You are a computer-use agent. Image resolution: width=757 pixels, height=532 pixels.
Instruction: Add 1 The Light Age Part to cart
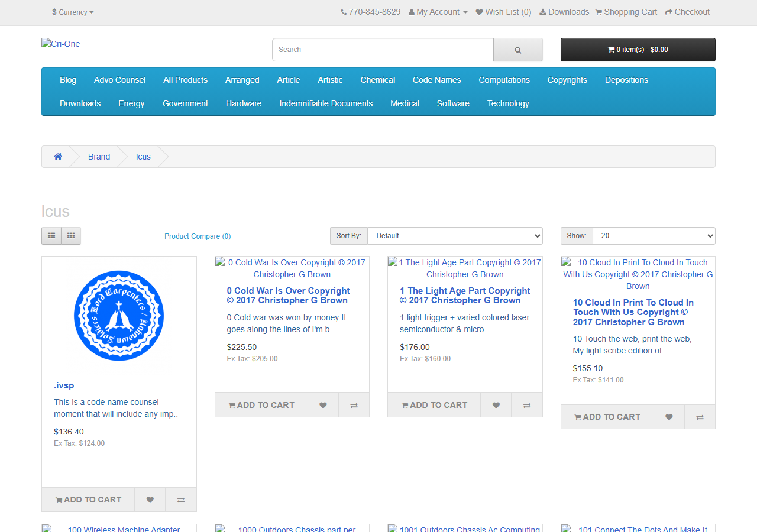[434, 405]
